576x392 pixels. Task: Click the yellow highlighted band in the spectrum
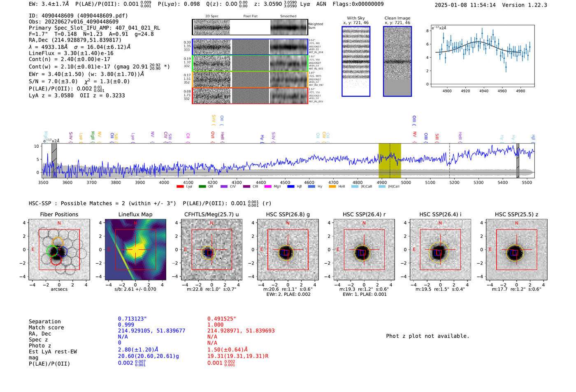pyautogui.click(x=390, y=161)
